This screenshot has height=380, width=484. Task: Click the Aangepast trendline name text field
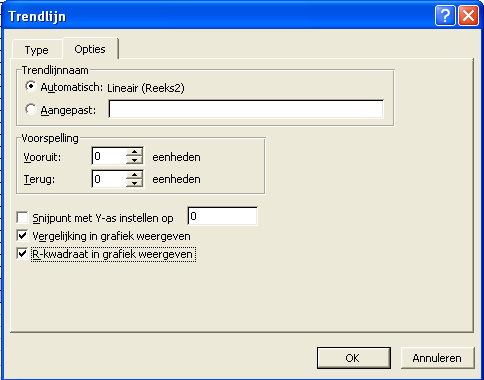coord(246,109)
